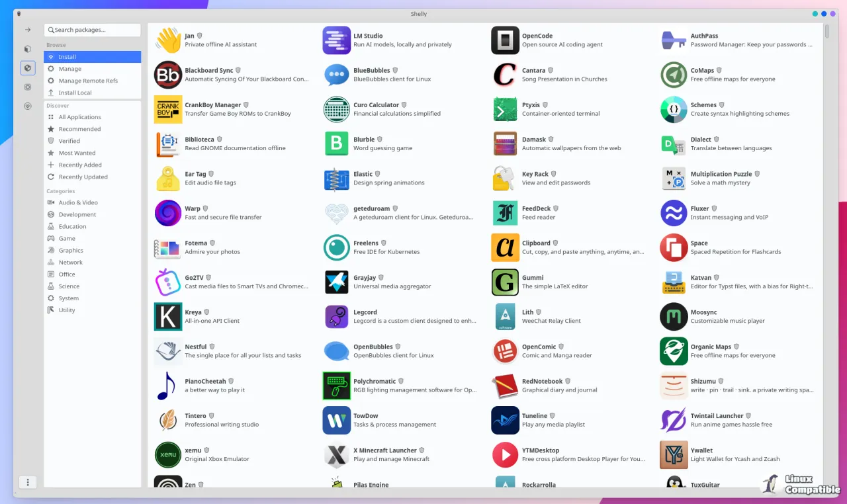
Task: Click the xemu Xbox emulator icon
Action: (x=168, y=454)
